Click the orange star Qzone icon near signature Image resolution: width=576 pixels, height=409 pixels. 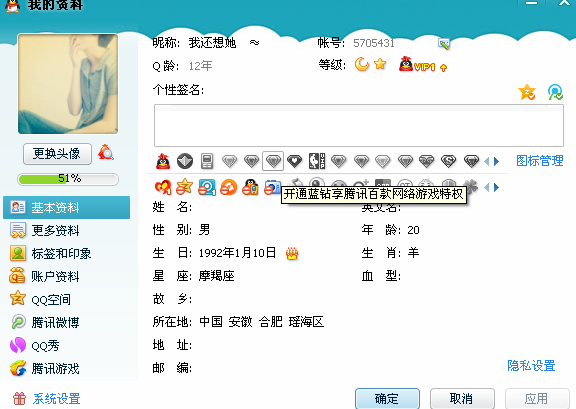pos(527,92)
